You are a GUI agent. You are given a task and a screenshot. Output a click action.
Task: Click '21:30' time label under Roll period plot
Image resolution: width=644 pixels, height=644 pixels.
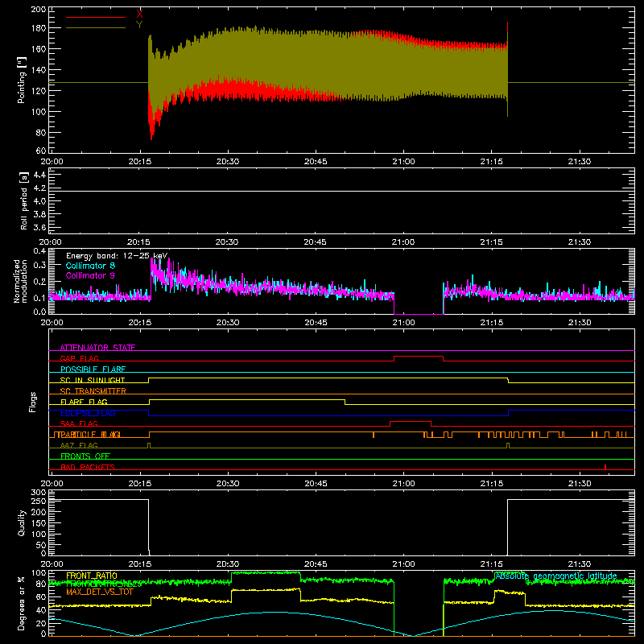pyautogui.click(x=579, y=242)
